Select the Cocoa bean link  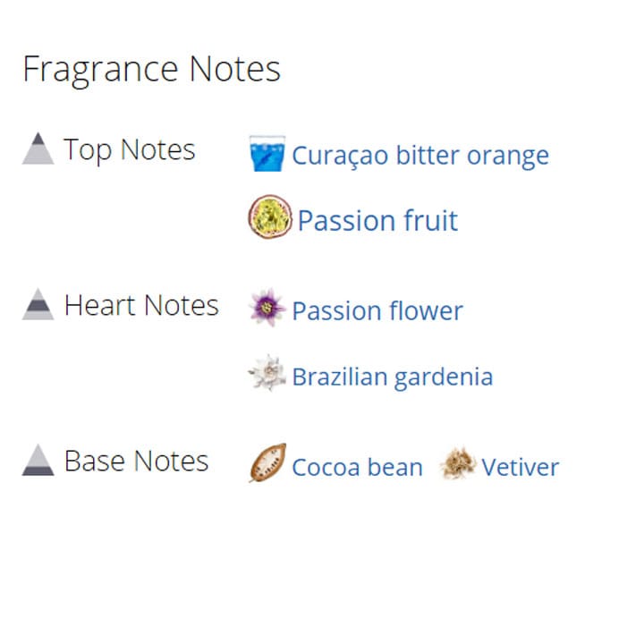(357, 467)
